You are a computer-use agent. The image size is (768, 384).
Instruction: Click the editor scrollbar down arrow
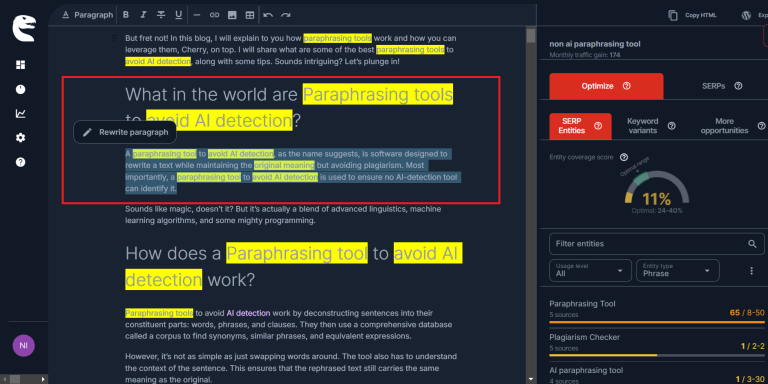point(530,379)
